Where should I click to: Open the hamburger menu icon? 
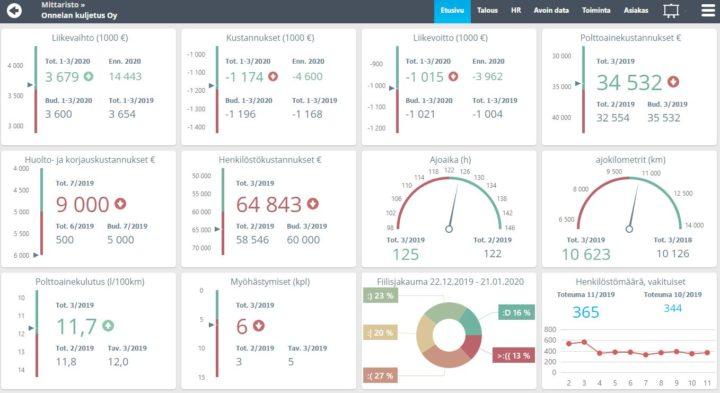708,10
